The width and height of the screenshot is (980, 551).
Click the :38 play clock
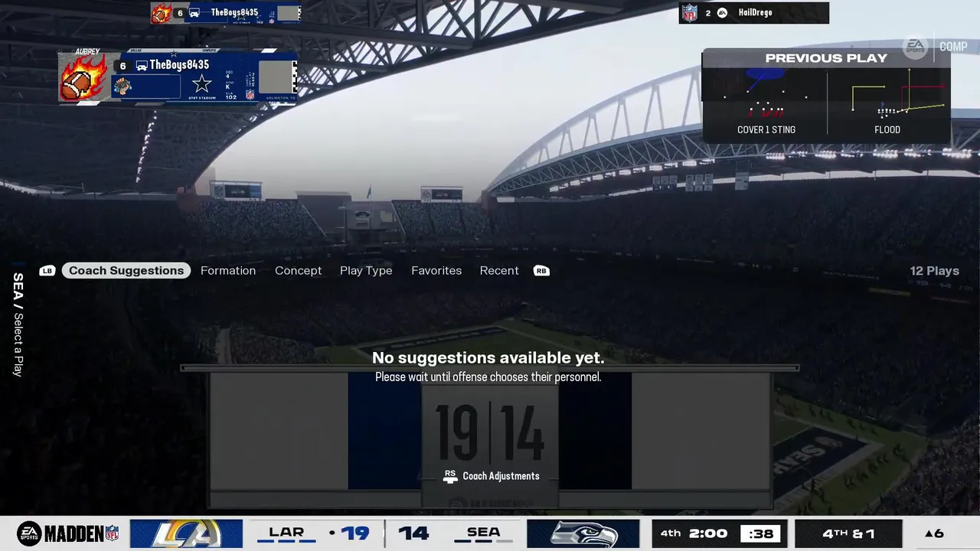[761, 534]
